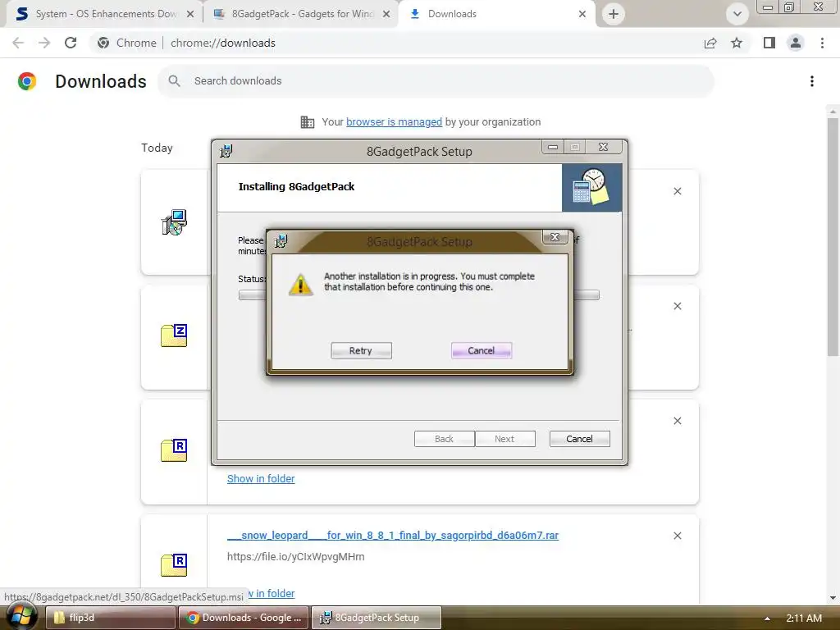Click the organization building icon
This screenshot has height=630, width=840.
tap(308, 122)
